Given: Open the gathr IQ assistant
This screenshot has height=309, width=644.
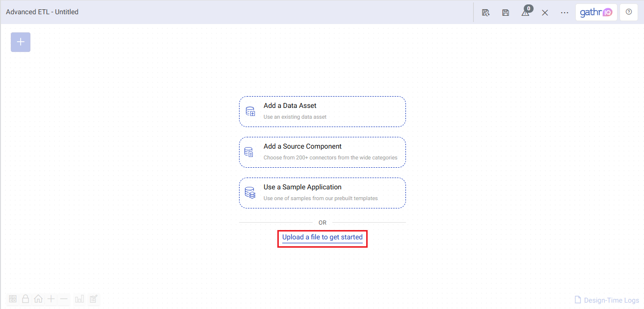Looking at the screenshot, I should [x=596, y=12].
